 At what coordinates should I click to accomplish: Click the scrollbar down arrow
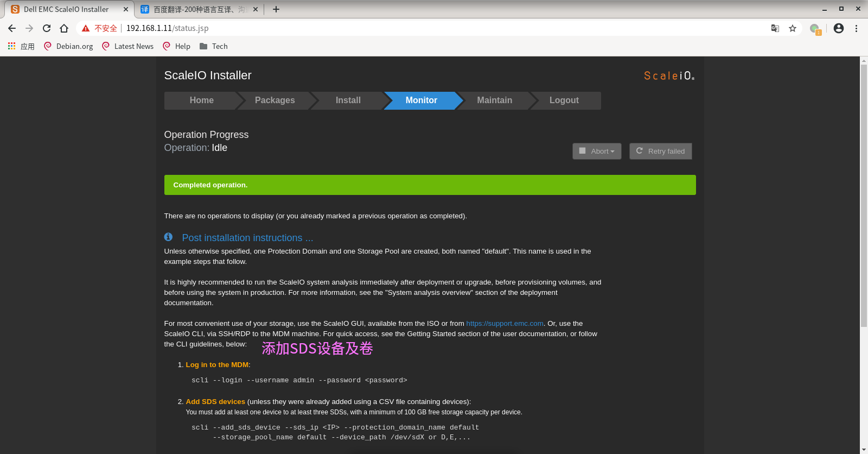coord(864,450)
